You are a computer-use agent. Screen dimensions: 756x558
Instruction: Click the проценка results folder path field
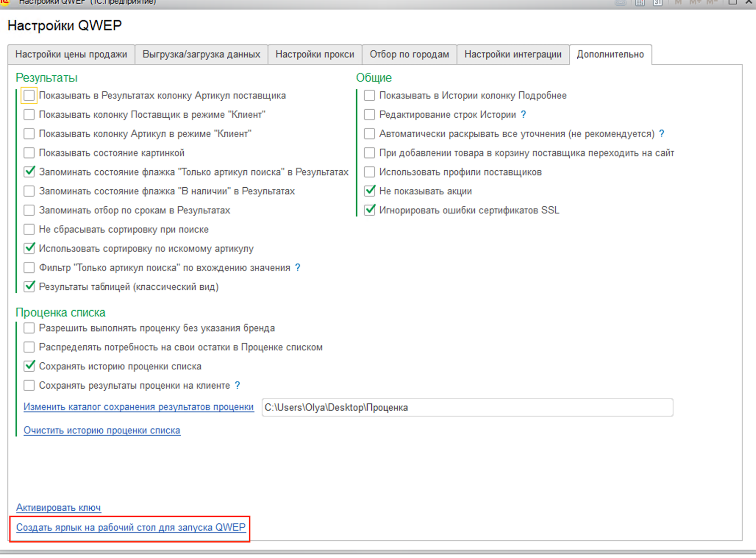(x=467, y=408)
